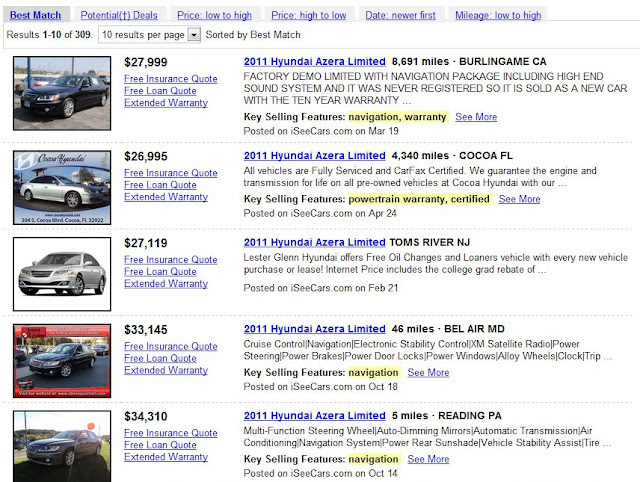Get Free Loan Quote for $27,999 car
The height and width of the screenshot is (482, 640).
point(160,91)
